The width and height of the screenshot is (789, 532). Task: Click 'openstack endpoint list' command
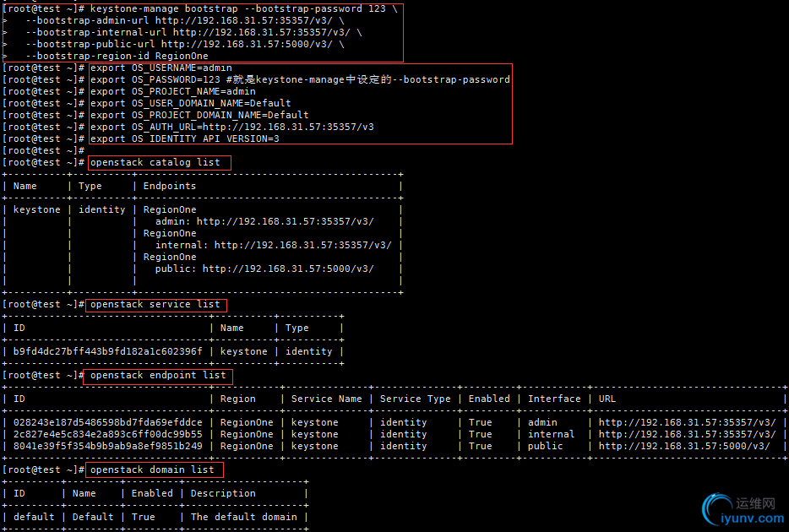[x=158, y=375]
